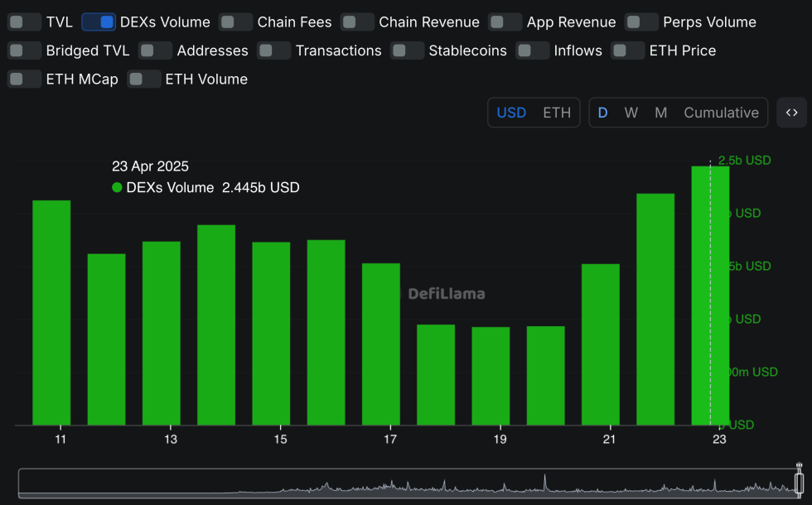
Task: Select Monthly aggregation
Action: (x=660, y=113)
